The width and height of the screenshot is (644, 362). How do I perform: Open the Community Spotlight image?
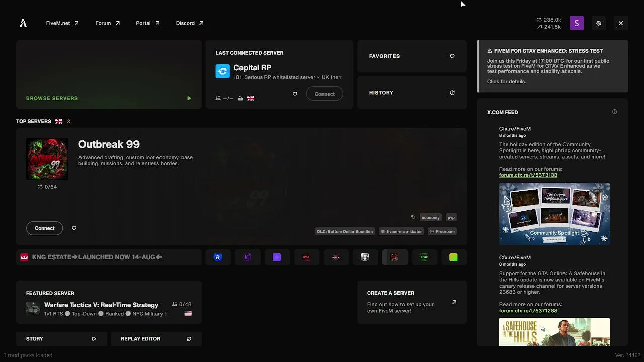[x=554, y=214]
